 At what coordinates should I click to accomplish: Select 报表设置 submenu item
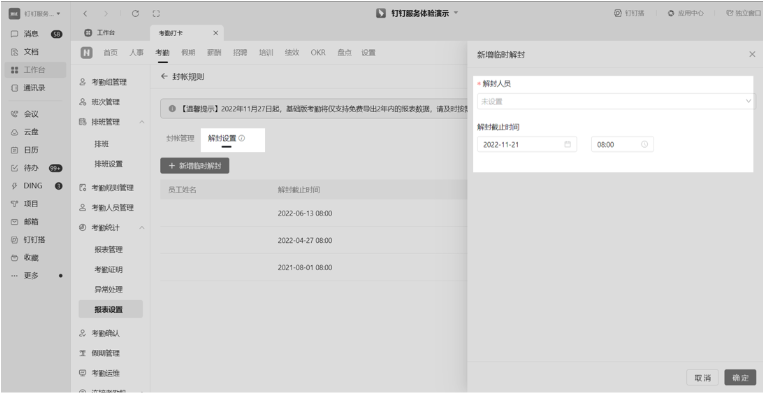click(x=111, y=309)
